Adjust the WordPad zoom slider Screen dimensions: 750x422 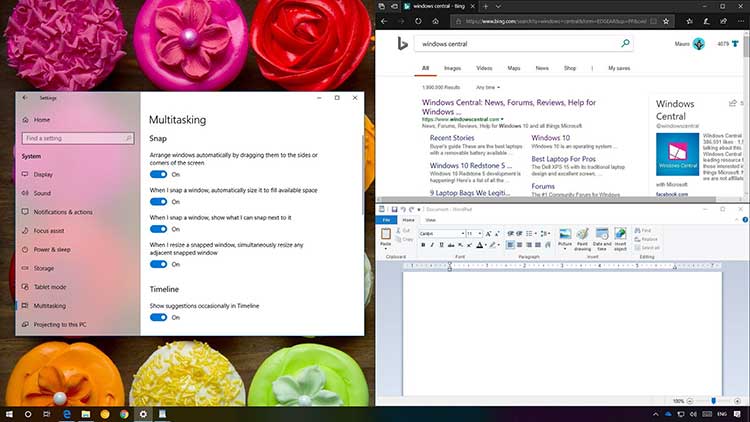click(713, 401)
